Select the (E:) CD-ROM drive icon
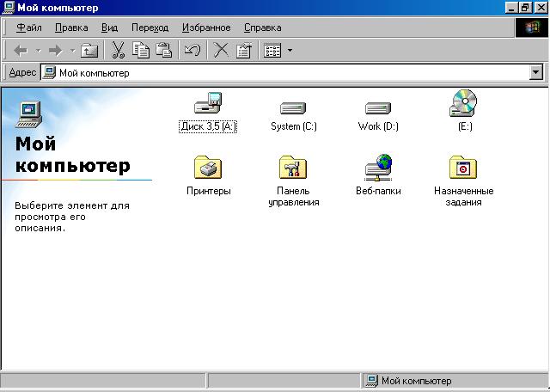 [x=463, y=102]
